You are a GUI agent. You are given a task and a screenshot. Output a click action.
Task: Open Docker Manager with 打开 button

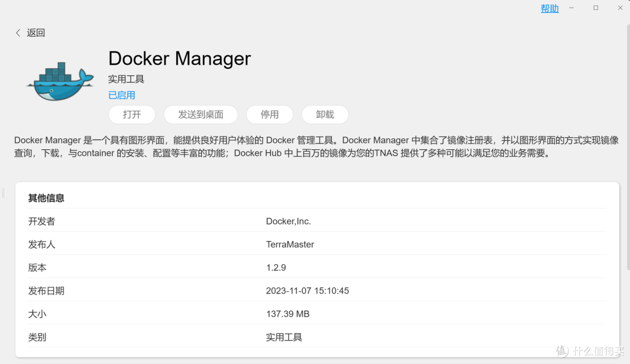tap(132, 114)
